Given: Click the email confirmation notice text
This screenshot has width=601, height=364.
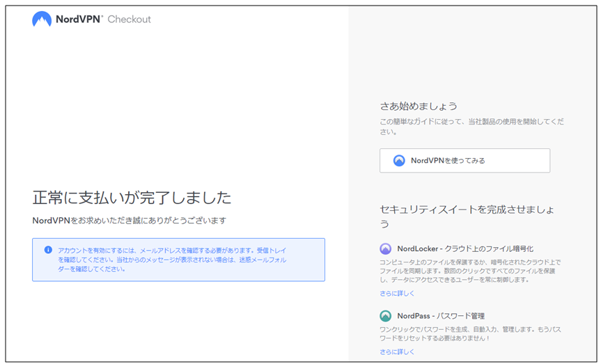Looking at the screenshot, I should coord(172,260).
